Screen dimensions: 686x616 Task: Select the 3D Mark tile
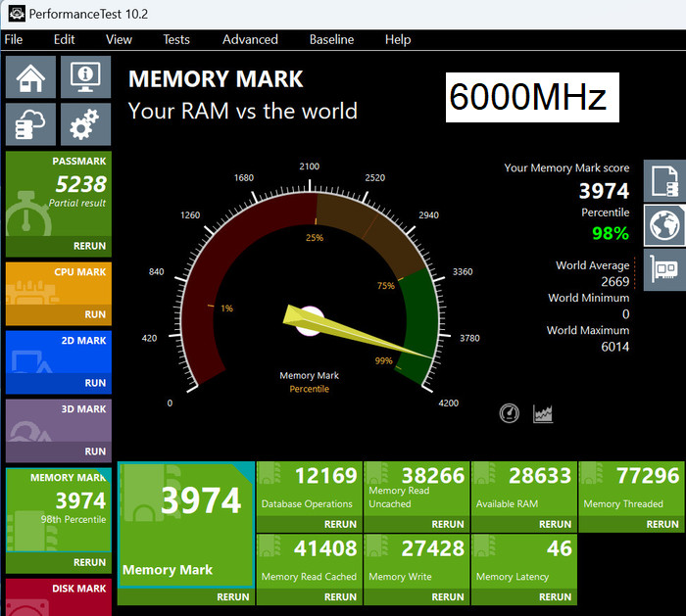[59, 420]
